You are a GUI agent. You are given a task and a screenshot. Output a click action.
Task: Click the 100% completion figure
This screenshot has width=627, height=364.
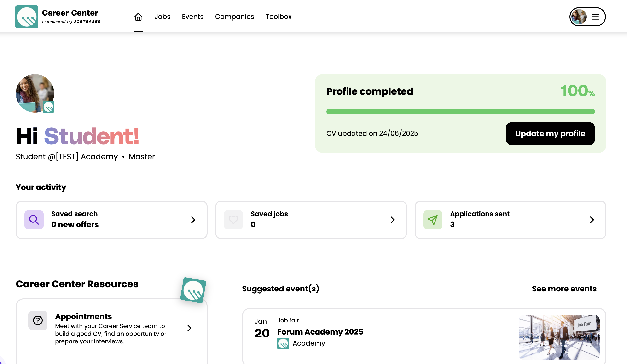577,91
